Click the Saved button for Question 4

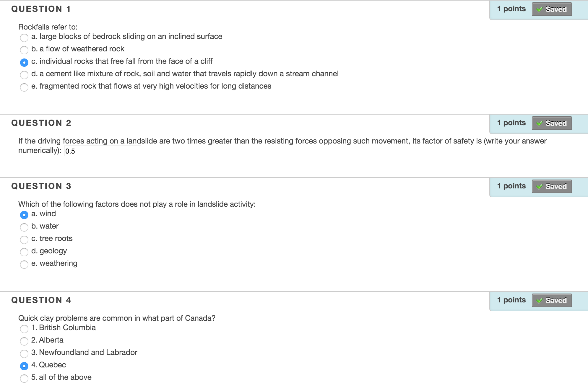click(552, 300)
